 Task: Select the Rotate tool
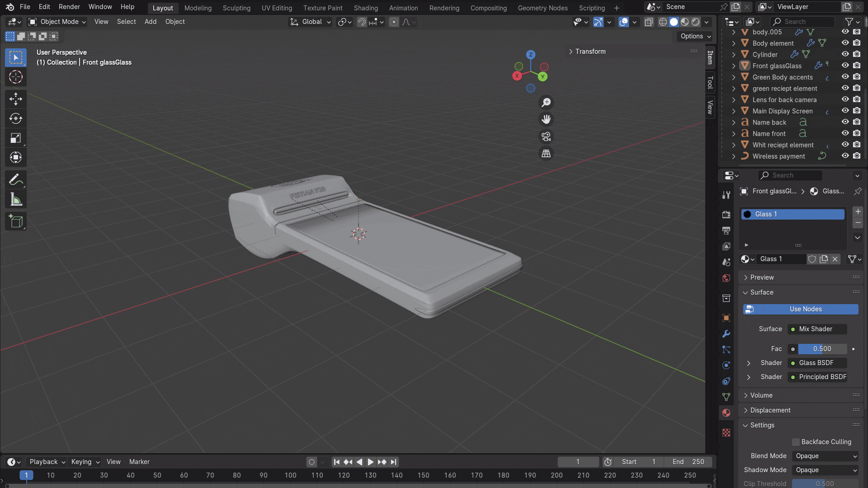point(16,118)
